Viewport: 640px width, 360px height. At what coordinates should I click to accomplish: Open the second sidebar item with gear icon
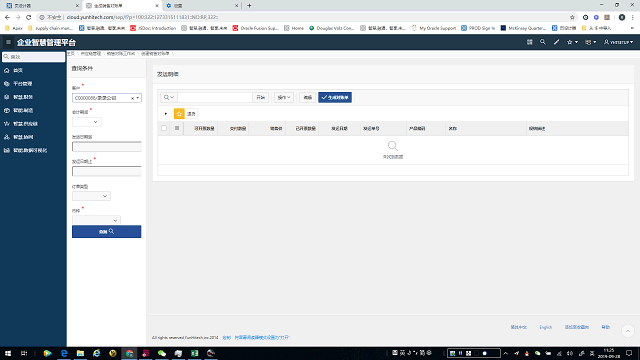tap(18, 84)
